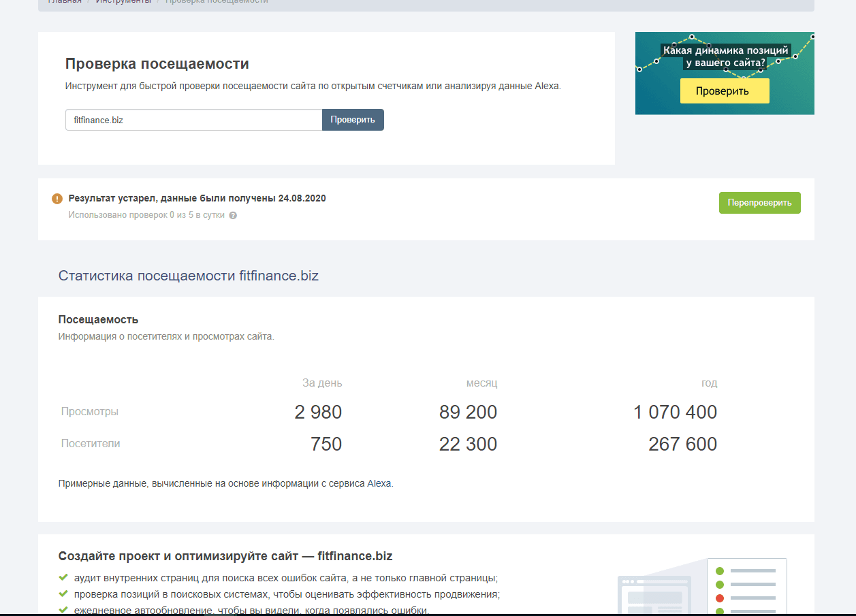
Task: Click the red dot in the checklist illustration
Action: [x=720, y=598]
